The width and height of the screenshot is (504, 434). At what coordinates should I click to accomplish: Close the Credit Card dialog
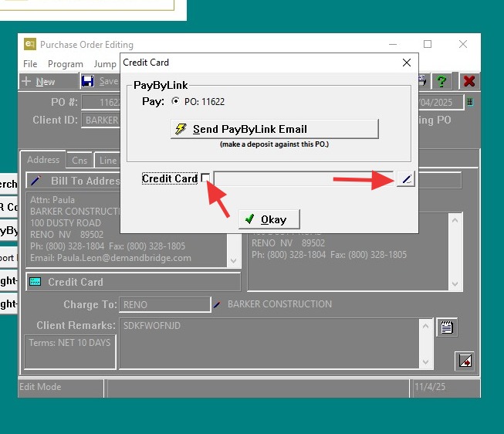pos(407,63)
